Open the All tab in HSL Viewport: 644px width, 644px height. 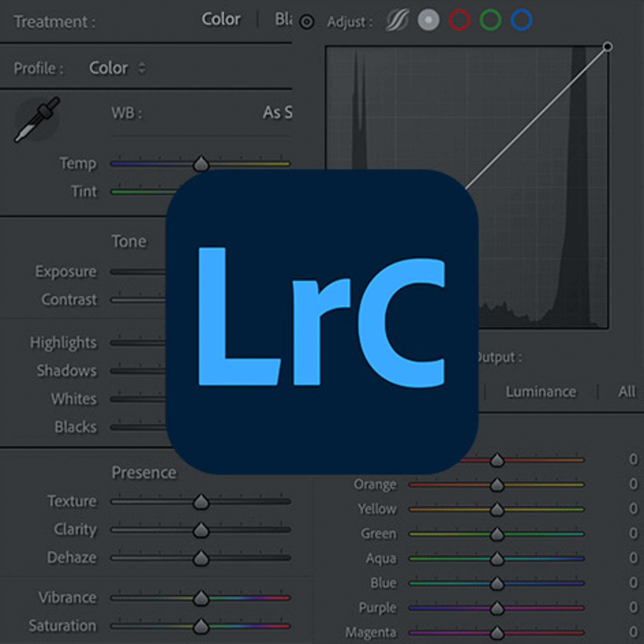pos(627,392)
